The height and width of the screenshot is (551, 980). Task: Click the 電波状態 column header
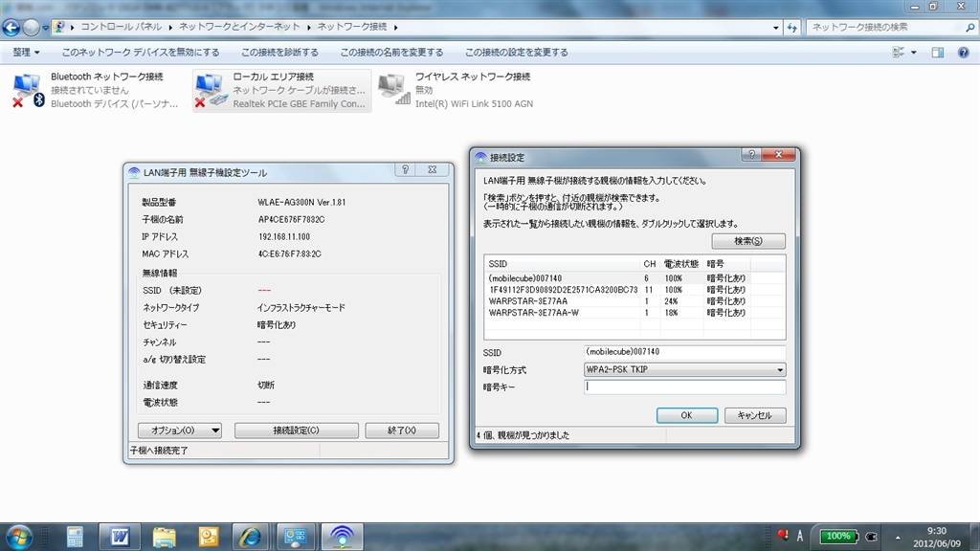click(x=681, y=264)
